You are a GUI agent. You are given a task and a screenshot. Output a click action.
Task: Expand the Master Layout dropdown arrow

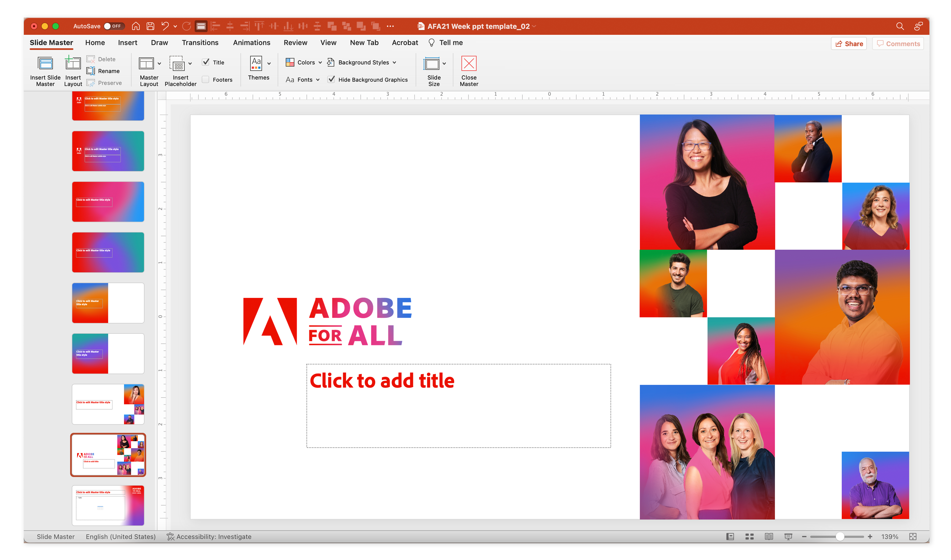tap(159, 63)
